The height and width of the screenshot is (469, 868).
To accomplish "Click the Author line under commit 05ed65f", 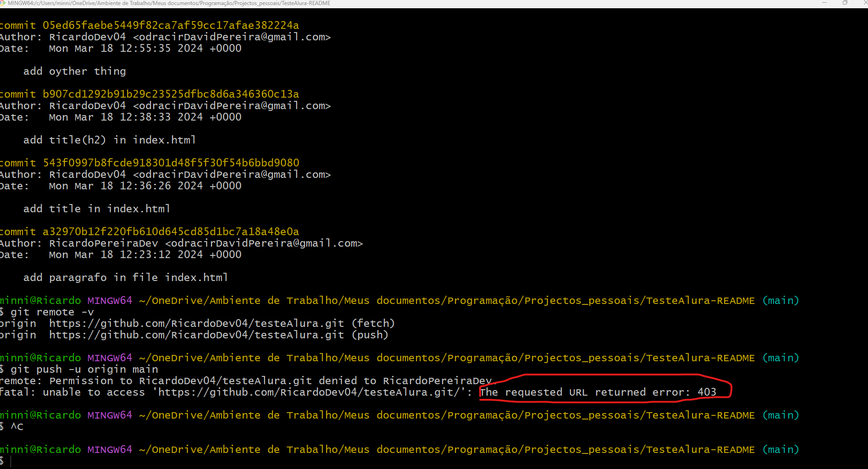I will pyautogui.click(x=165, y=37).
